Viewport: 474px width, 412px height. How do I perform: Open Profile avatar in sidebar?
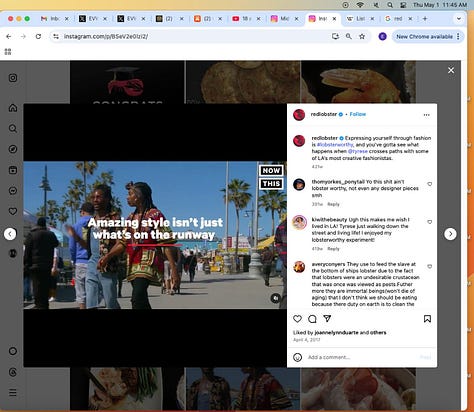click(x=13, y=253)
